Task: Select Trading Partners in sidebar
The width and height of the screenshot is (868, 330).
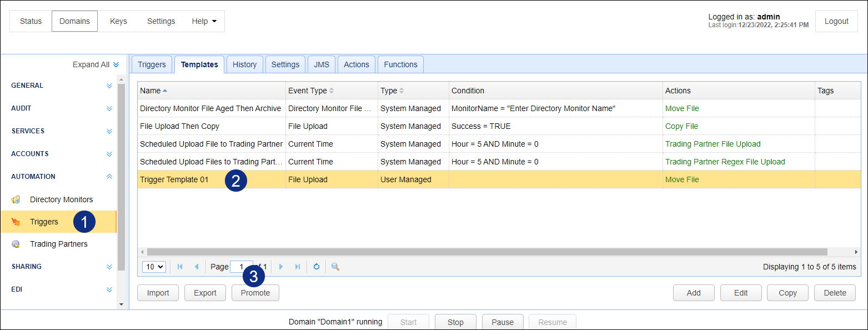Action: click(59, 244)
